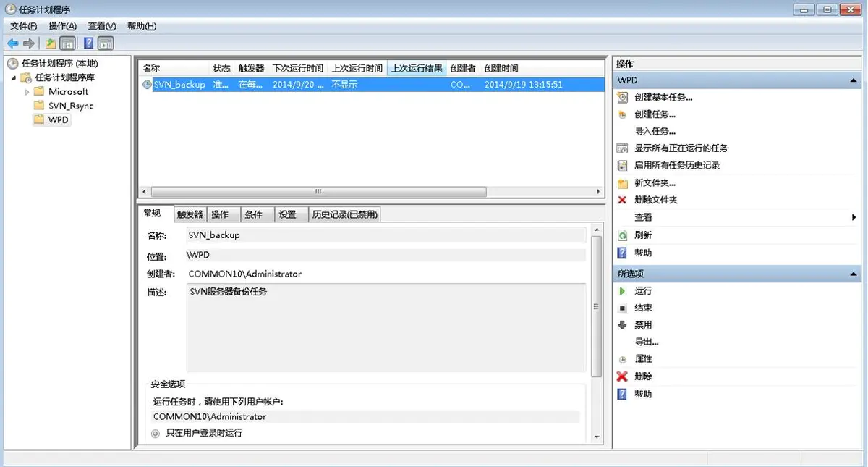
Task: Click Import Task (导入任务...) link
Action: coord(655,131)
